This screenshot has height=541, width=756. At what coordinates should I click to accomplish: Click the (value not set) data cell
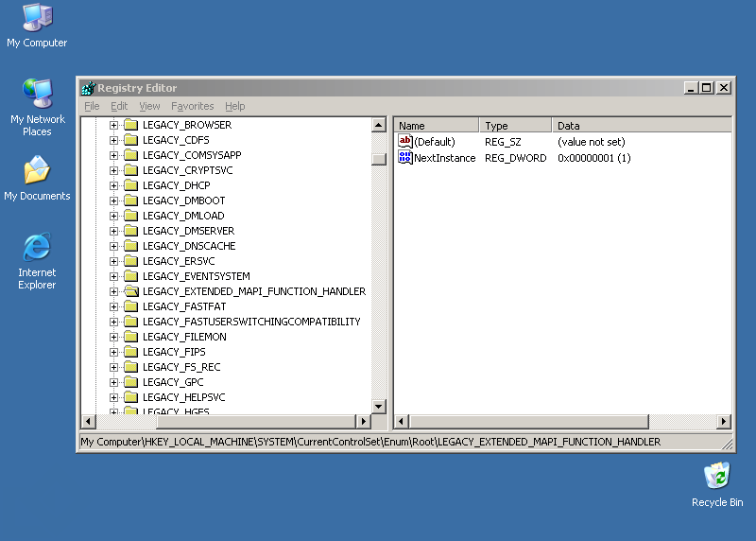pos(592,142)
